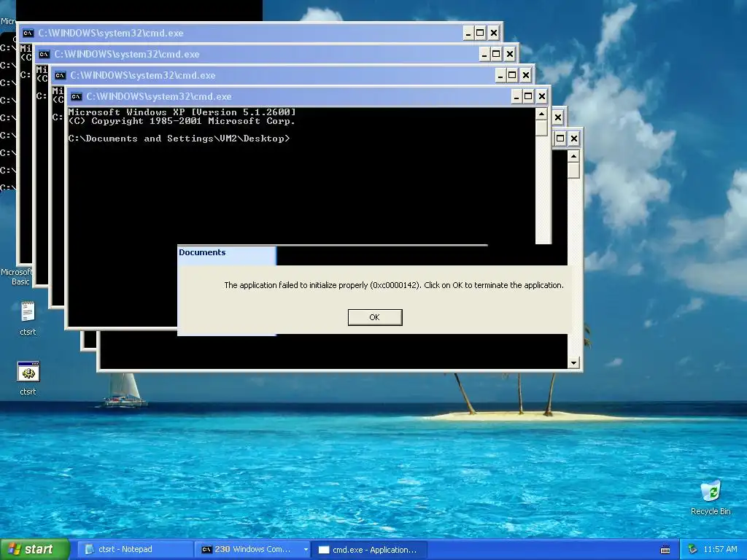
Task: Select cmd.exe - Application Error taskbar button
Action: click(x=368, y=550)
